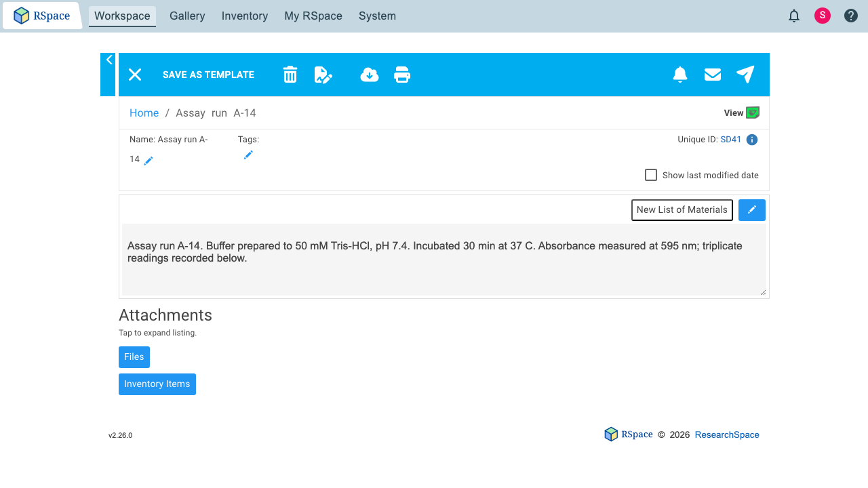
Task: Click into the assay text field
Action: tap(444, 260)
